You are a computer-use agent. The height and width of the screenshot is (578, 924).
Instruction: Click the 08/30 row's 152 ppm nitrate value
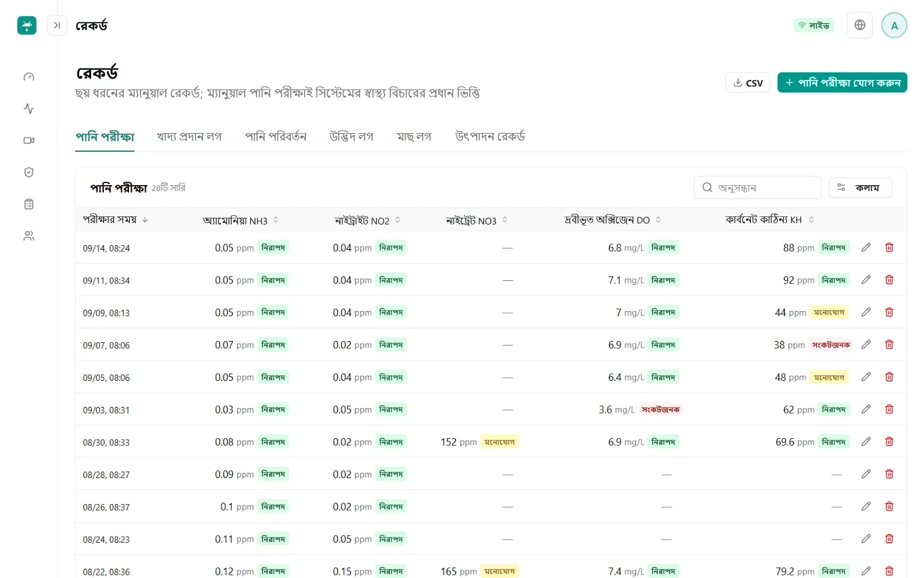pyautogui.click(x=459, y=441)
